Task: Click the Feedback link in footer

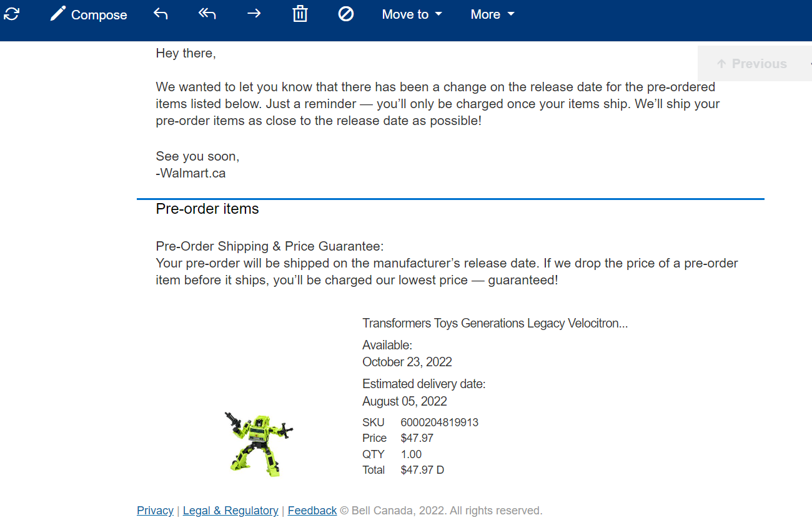Action: (x=312, y=511)
